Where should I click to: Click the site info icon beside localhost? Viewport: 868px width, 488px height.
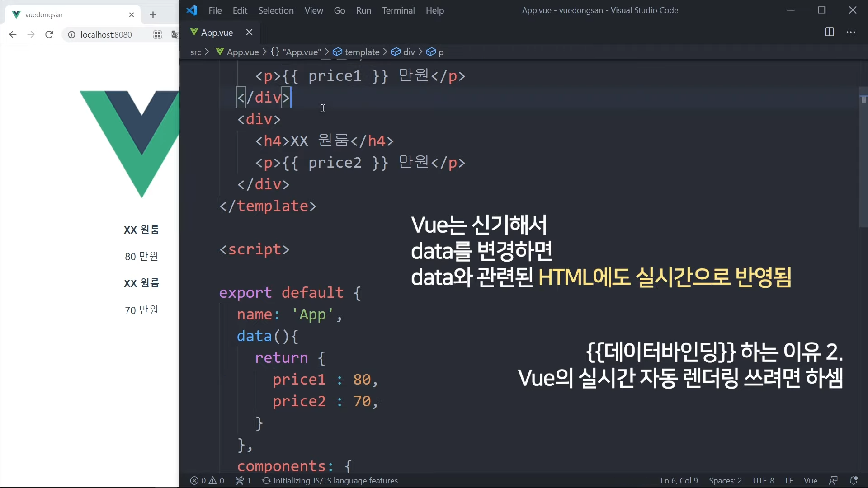[71, 34]
